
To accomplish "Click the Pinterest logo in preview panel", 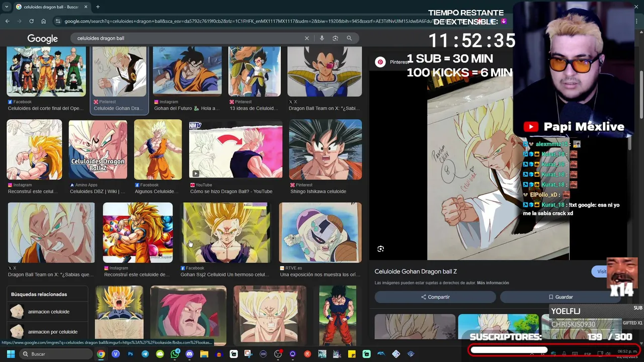I will (380, 62).
